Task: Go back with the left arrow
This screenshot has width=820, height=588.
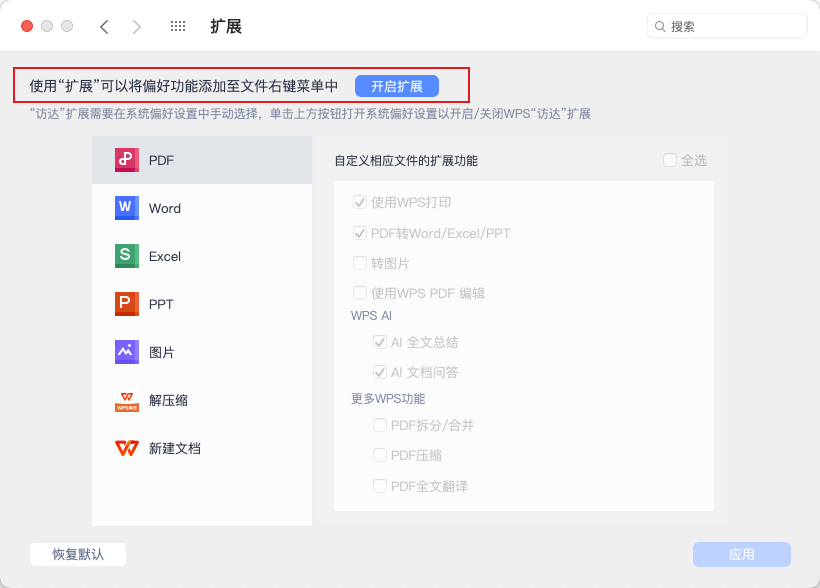Action: click(104, 27)
